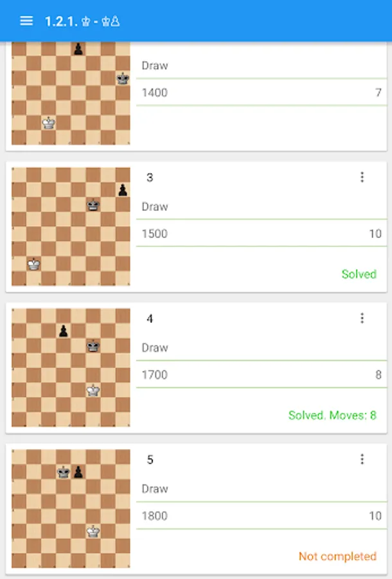
Task: Open puzzle 3 chessboard thumbnail
Action: (71, 226)
